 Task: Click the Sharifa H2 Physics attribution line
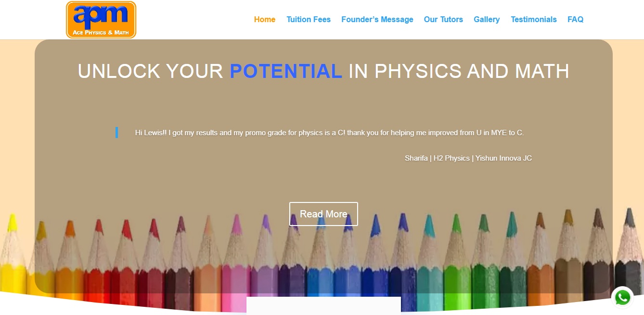pyautogui.click(x=468, y=158)
